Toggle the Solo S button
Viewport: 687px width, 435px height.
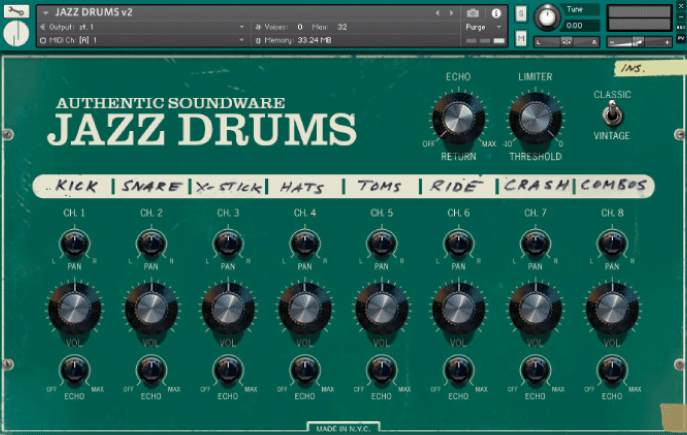[521, 13]
